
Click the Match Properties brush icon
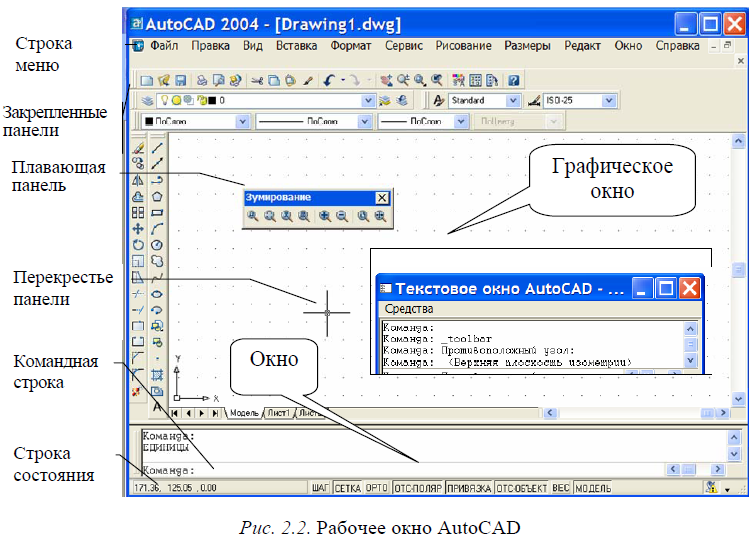coord(308,81)
